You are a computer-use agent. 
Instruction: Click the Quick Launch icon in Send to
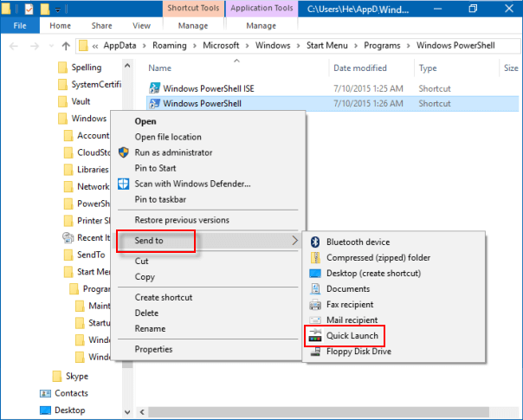point(316,336)
